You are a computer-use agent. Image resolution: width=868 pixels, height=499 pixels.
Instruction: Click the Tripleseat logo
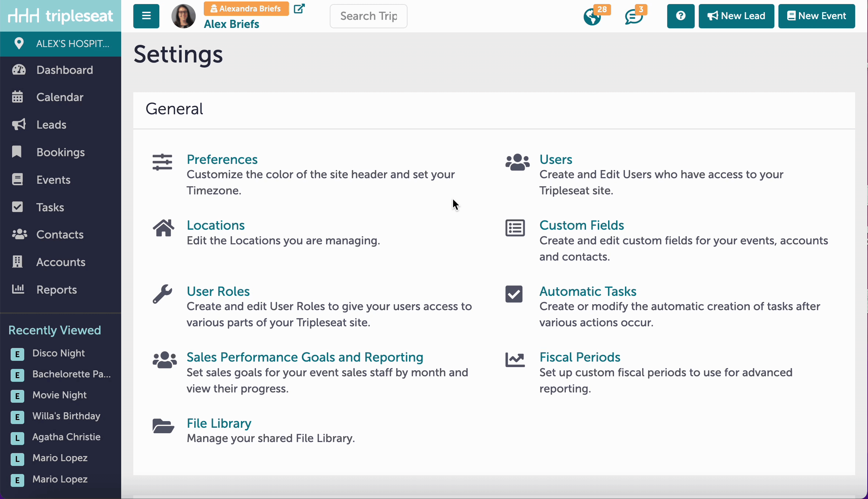[61, 16]
